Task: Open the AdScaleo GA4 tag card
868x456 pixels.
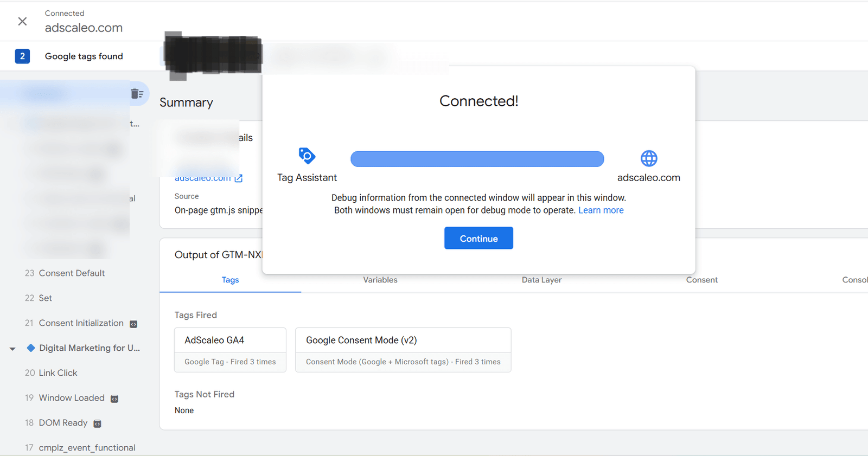Action: pyautogui.click(x=230, y=350)
